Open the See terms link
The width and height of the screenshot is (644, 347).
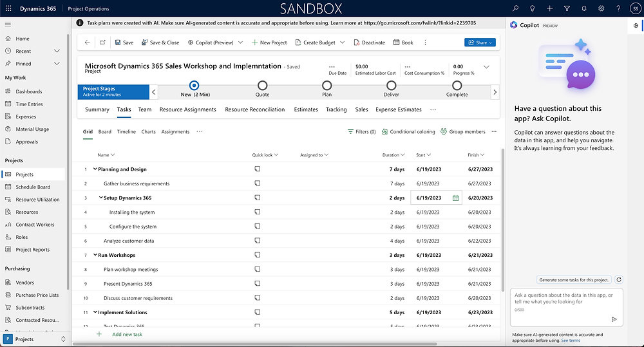pos(571,340)
